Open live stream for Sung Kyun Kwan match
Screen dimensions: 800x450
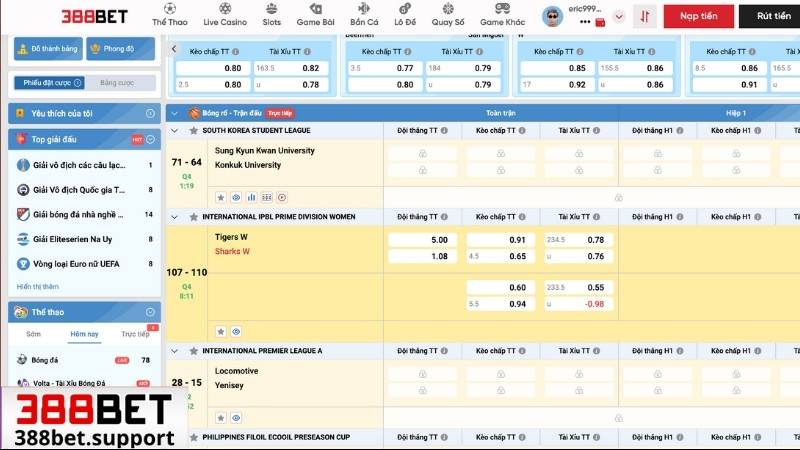tap(282, 198)
